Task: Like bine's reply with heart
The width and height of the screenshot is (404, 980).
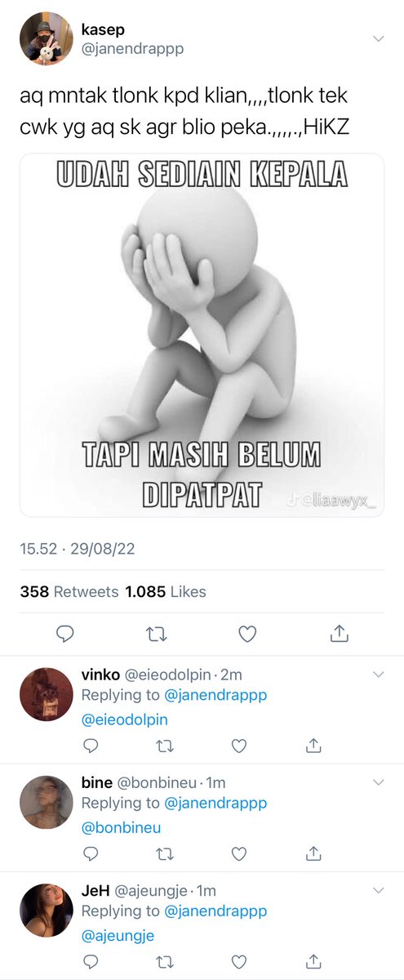Action: (238, 854)
